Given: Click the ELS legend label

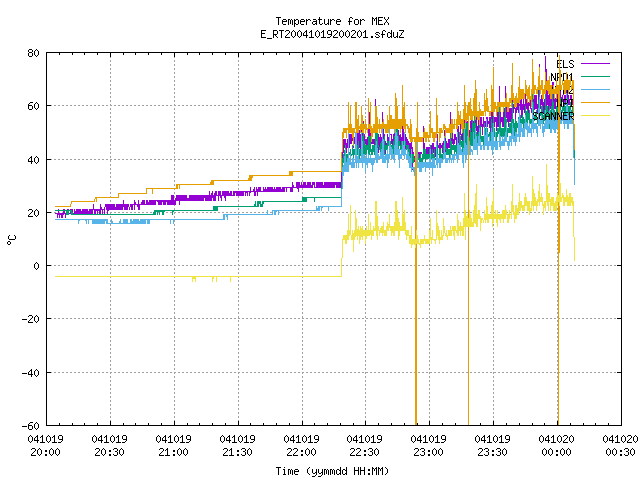Looking at the screenshot, I should pos(565,64).
